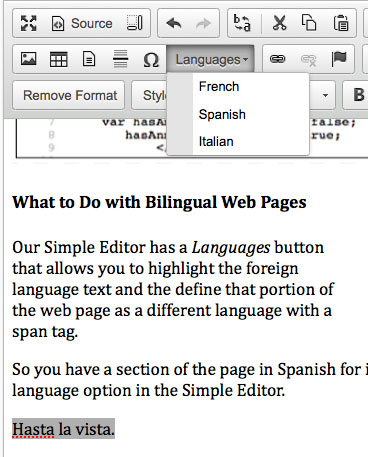The width and height of the screenshot is (368, 457).
Task: Click the words span tag. in the paragraph
Action: click(45, 332)
